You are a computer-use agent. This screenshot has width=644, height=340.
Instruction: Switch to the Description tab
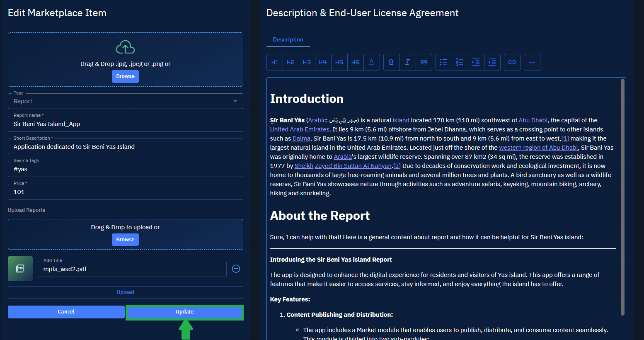pos(288,40)
